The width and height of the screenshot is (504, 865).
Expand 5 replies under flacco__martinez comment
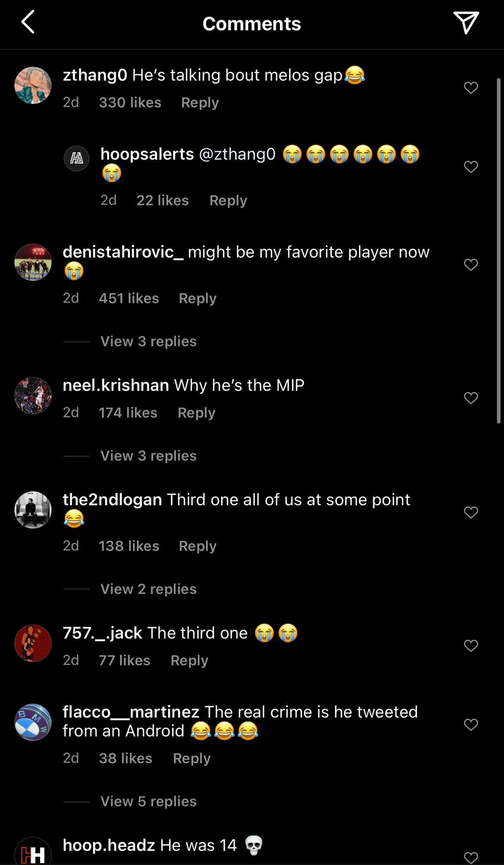(x=148, y=801)
